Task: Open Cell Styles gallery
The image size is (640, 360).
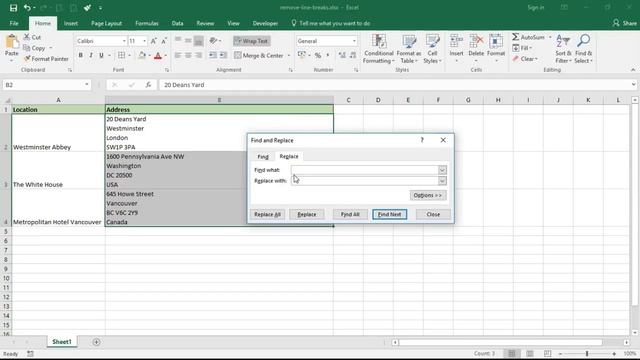Action: 432,49
